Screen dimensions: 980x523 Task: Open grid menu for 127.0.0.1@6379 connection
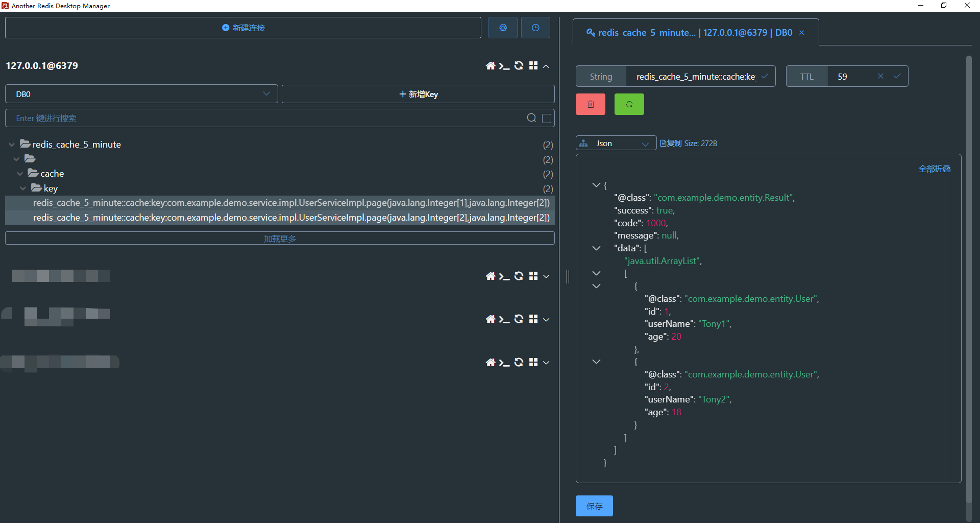pyautogui.click(x=533, y=66)
